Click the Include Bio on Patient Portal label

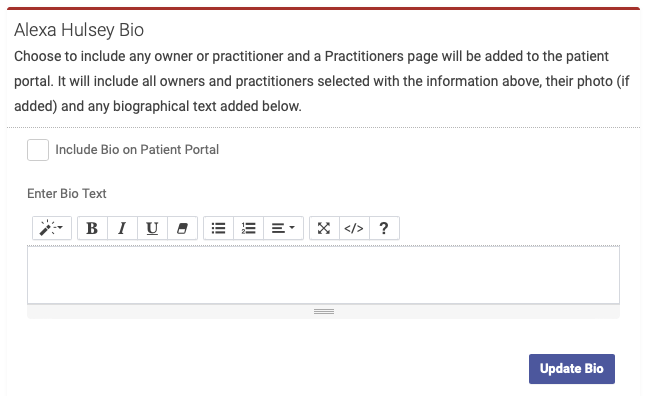click(x=137, y=150)
